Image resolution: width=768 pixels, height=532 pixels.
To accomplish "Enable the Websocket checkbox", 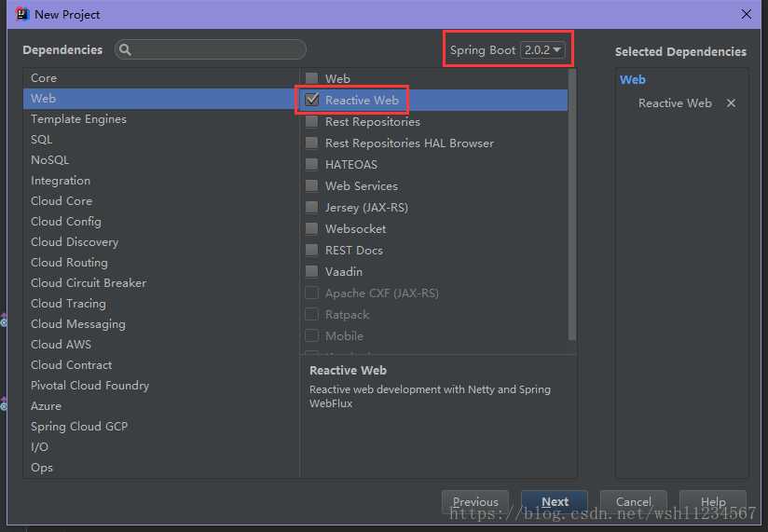I will [x=311, y=228].
